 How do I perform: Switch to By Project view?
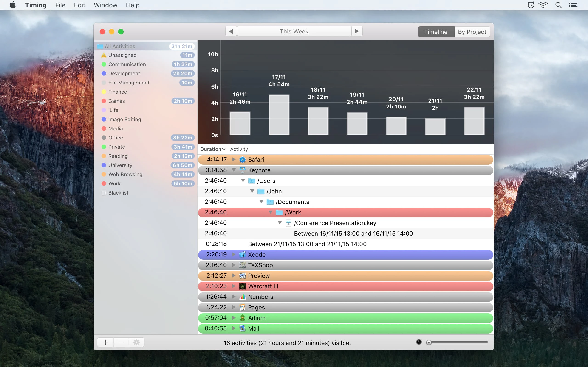pos(472,32)
